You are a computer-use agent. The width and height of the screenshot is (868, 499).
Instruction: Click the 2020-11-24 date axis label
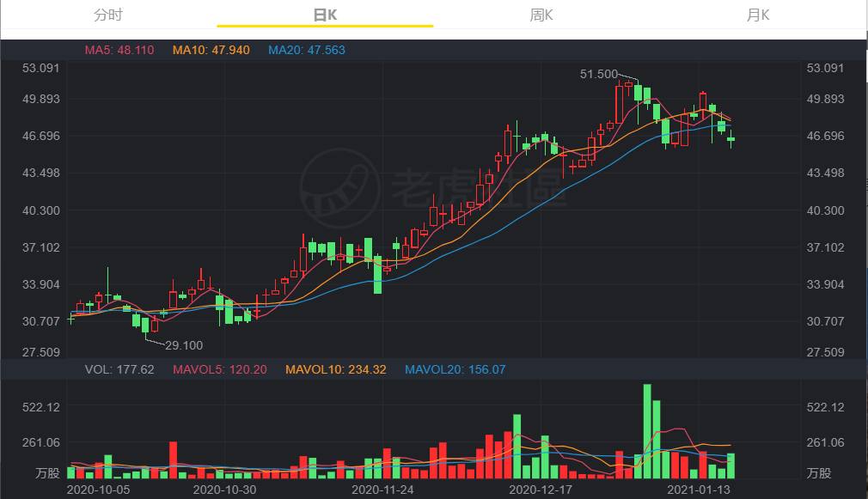click(x=382, y=490)
